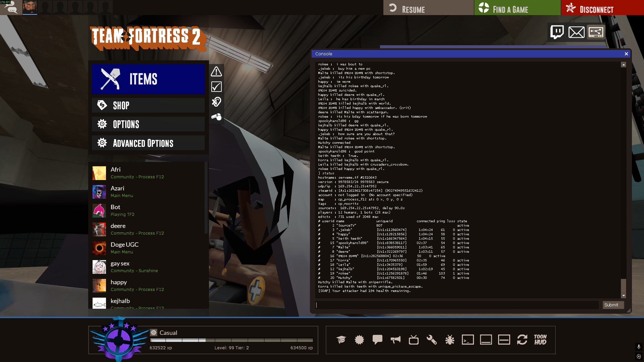Open the graduation cap training icon
Image resolution: width=644 pixels, height=362 pixels.
[x=341, y=340]
